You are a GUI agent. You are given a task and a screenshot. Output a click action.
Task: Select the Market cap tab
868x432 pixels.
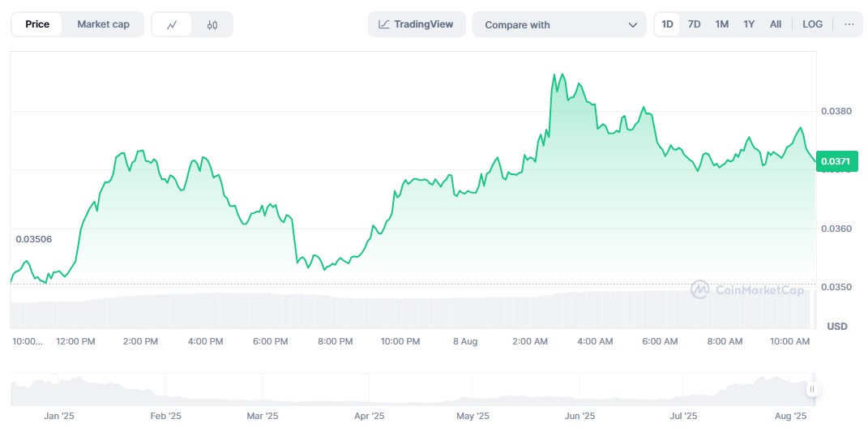pos(103,24)
